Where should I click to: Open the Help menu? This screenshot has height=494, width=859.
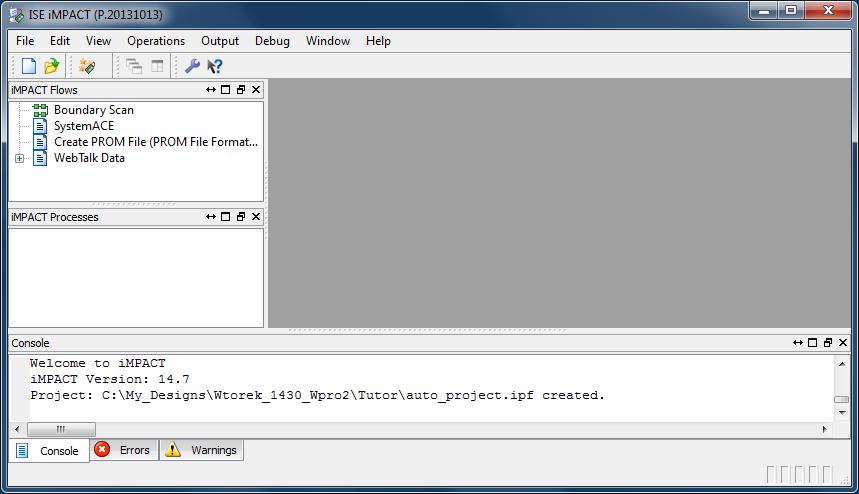379,41
